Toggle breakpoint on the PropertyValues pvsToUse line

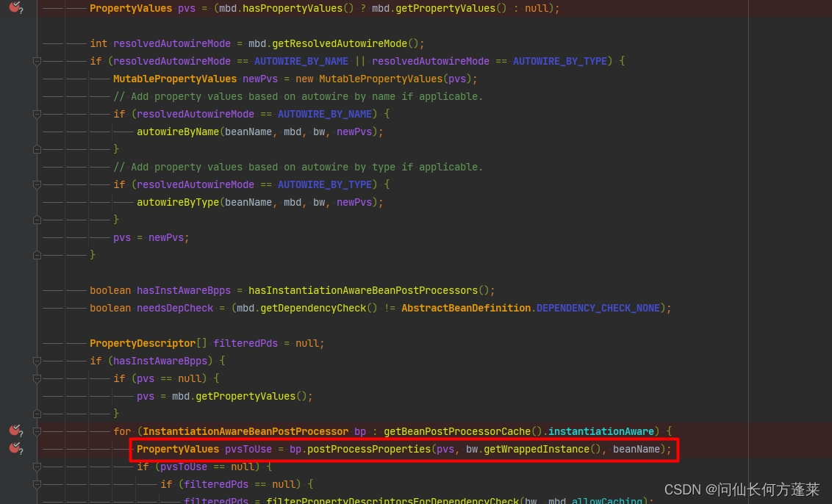tap(15, 448)
